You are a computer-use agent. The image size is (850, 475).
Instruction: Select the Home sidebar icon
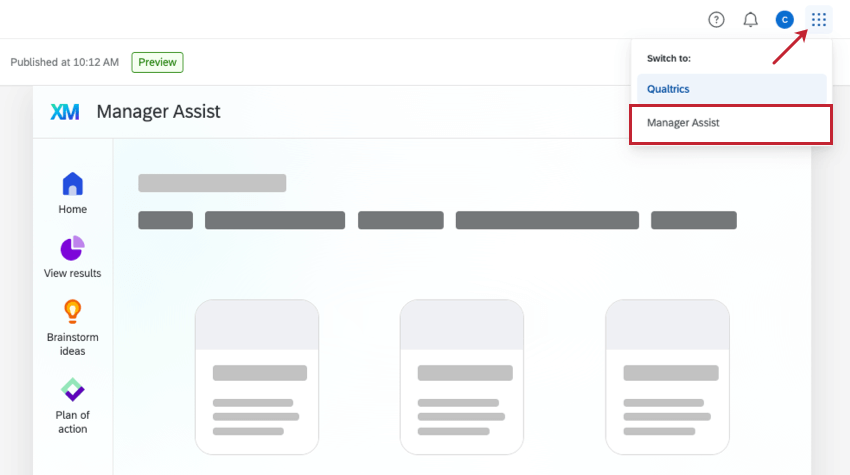pos(73,184)
